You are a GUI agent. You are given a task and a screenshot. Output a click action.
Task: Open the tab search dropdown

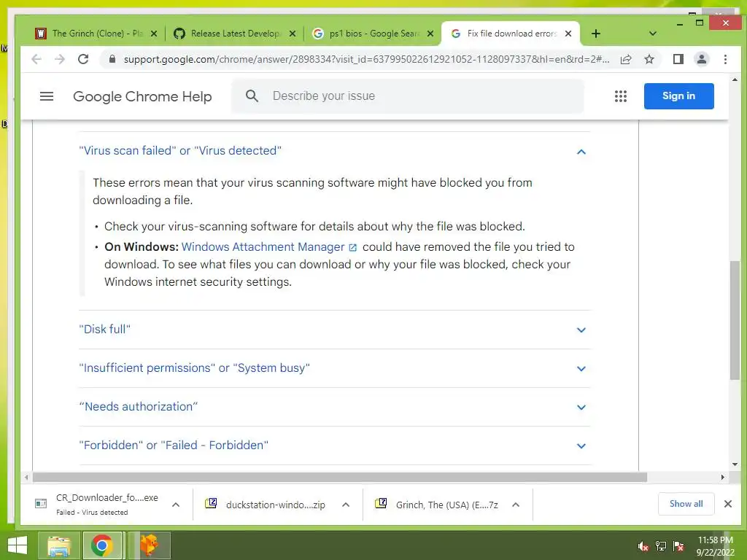point(653,34)
